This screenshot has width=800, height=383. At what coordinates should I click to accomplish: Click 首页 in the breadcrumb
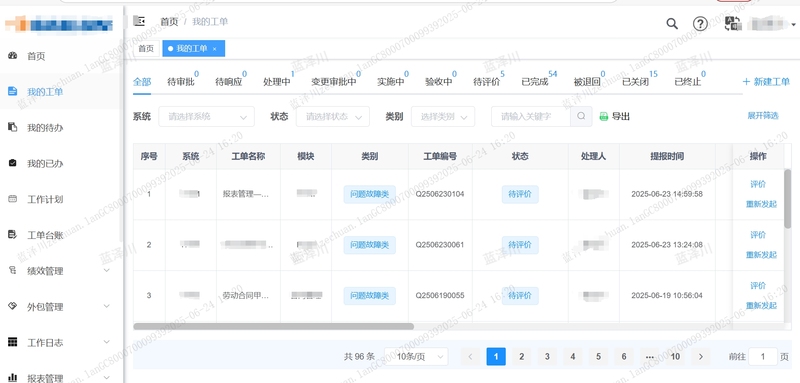[169, 21]
